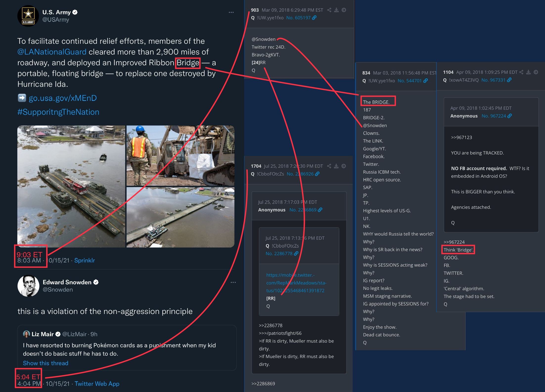Click the Edward Snowden display name
545x392 pixels.
tap(67, 282)
